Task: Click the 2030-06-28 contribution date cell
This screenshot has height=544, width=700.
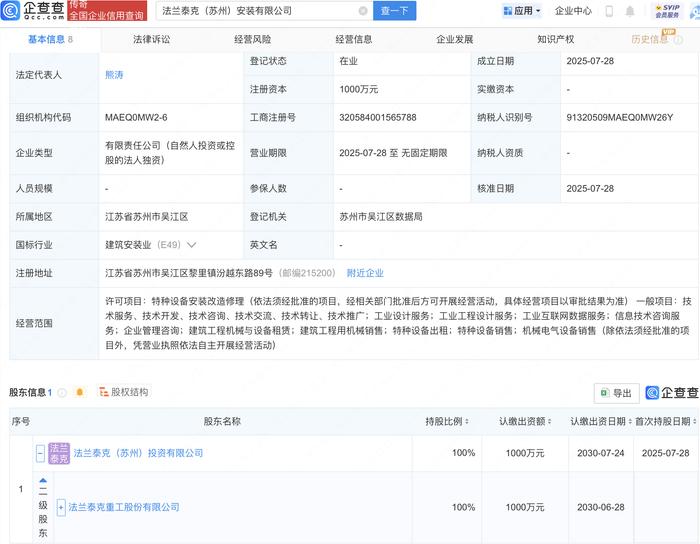Action: 600,507
